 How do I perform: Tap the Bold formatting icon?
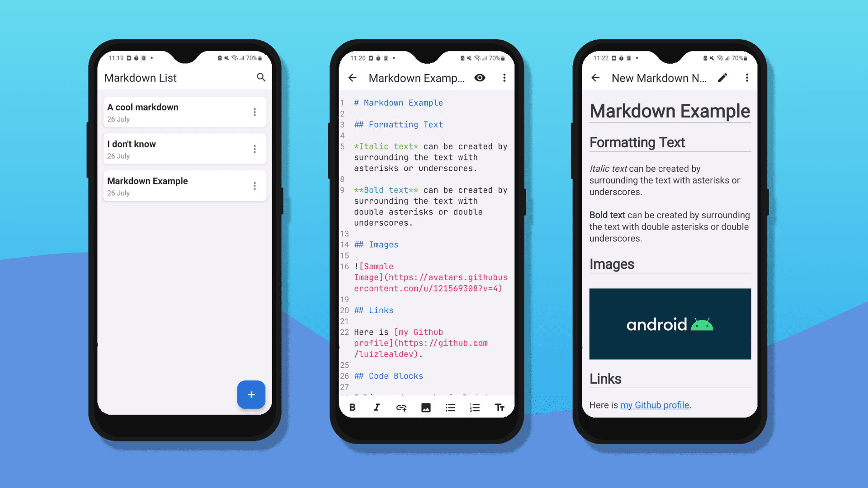pos(352,407)
